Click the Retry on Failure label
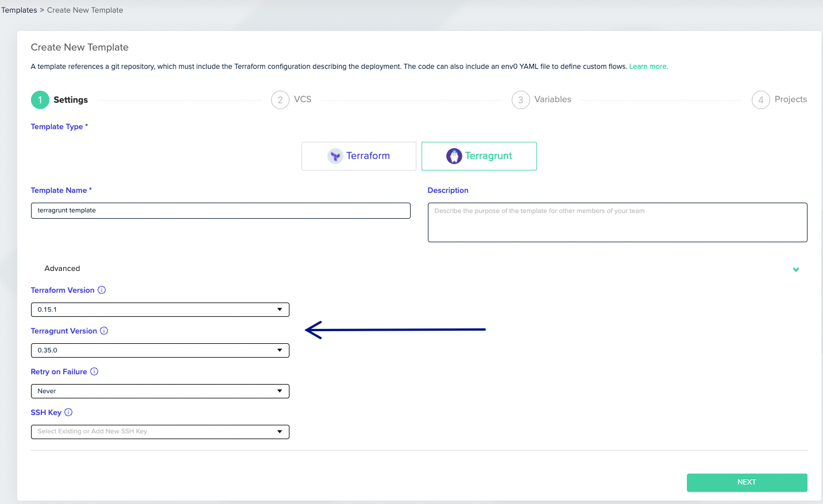This screenshot has height=504, width=823. (x=59, y=371)
